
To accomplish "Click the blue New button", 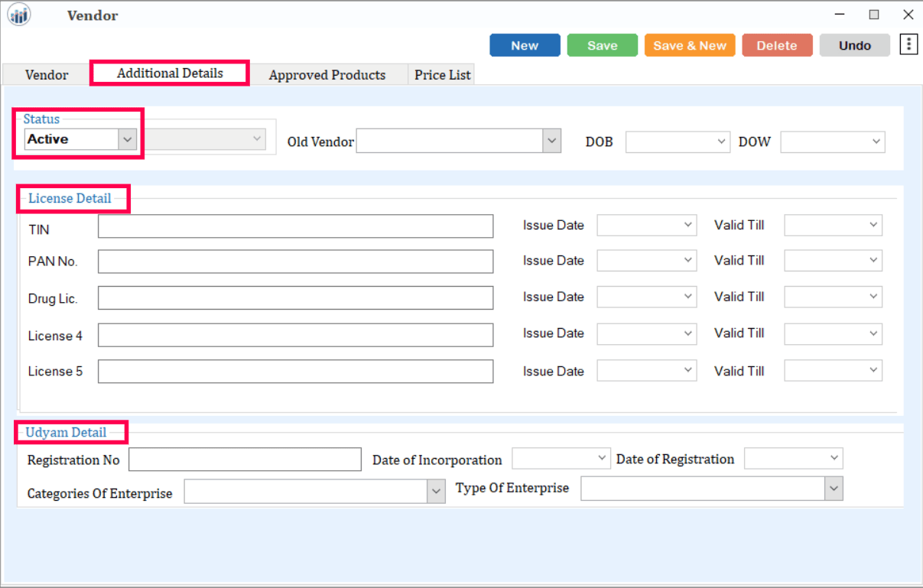I will (x=525, y=45).
